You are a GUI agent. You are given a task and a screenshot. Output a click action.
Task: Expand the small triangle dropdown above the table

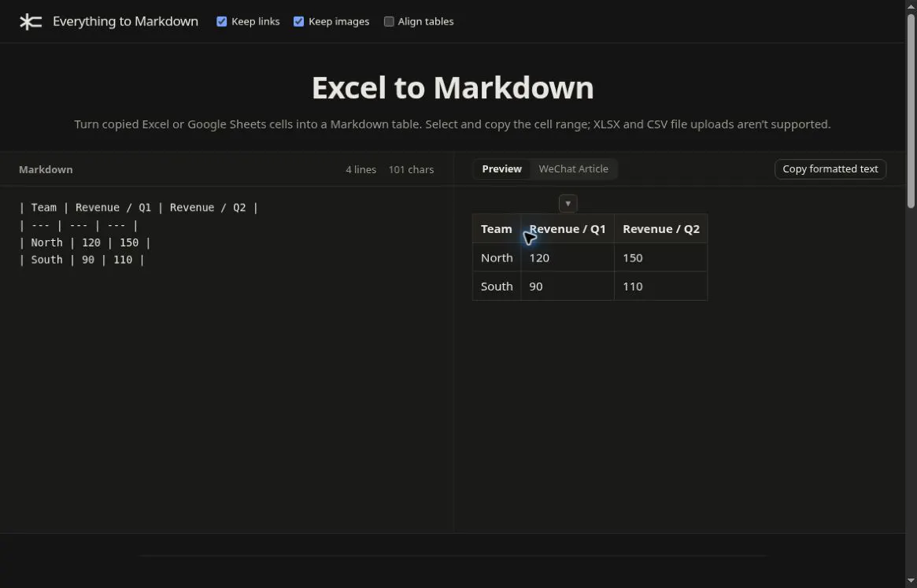click(568, 204)
